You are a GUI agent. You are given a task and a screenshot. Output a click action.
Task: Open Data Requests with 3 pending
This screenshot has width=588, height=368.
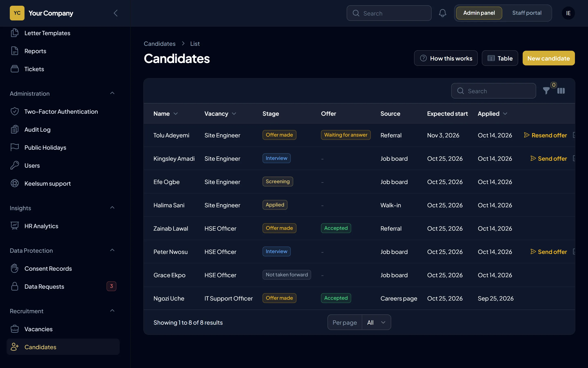point(63,286)
